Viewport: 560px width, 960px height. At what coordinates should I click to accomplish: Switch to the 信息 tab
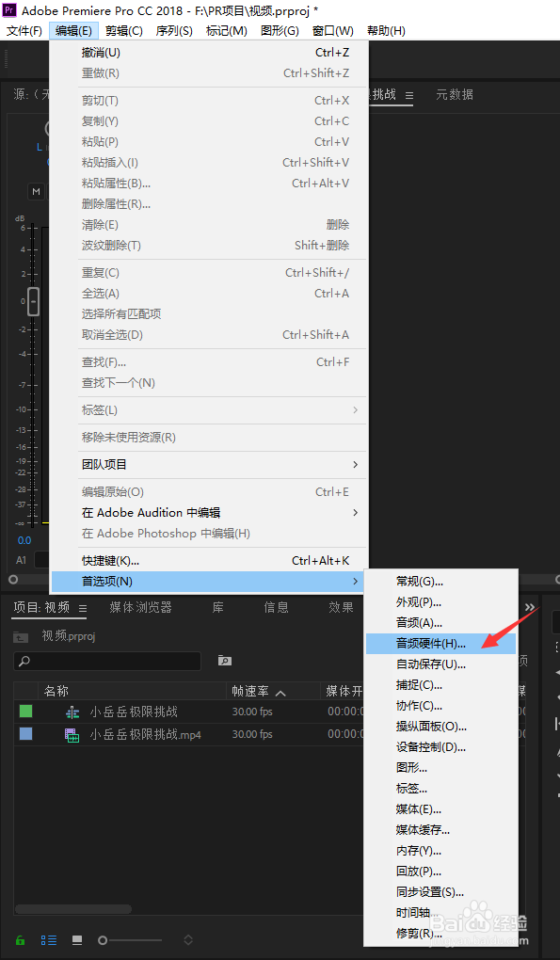click(x=276, y=607)
